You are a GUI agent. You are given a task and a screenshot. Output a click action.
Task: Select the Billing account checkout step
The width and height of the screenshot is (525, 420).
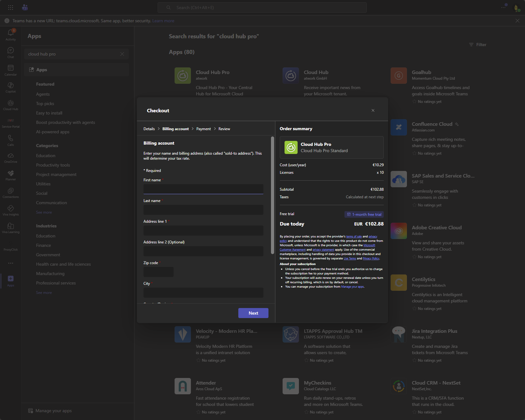coord(176,129)
